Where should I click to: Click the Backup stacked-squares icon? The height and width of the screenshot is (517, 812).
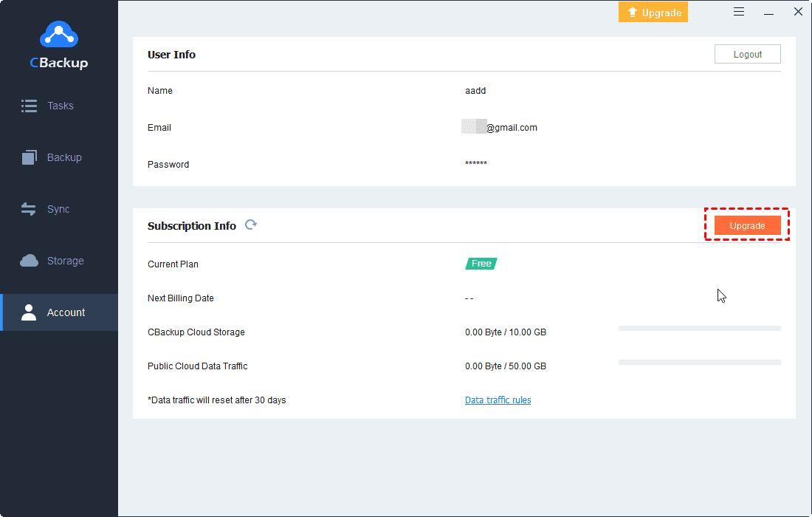point(29,157)
